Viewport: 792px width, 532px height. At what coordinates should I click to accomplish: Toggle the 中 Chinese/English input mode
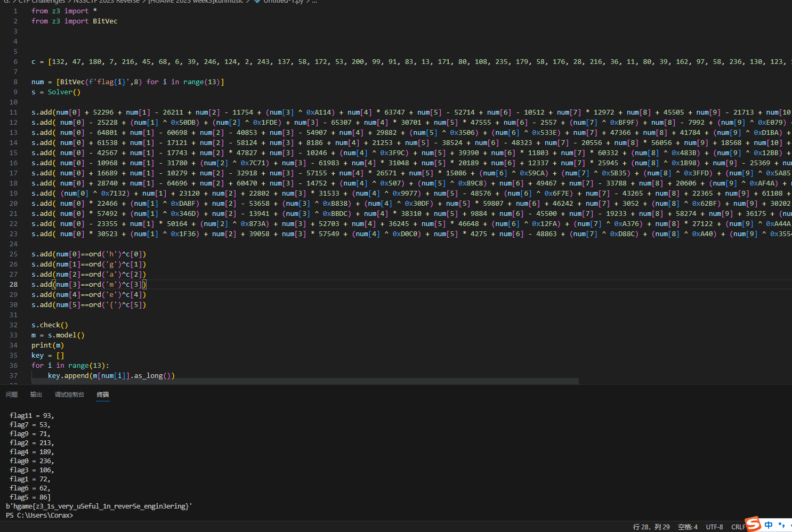(x=769, y=525)
